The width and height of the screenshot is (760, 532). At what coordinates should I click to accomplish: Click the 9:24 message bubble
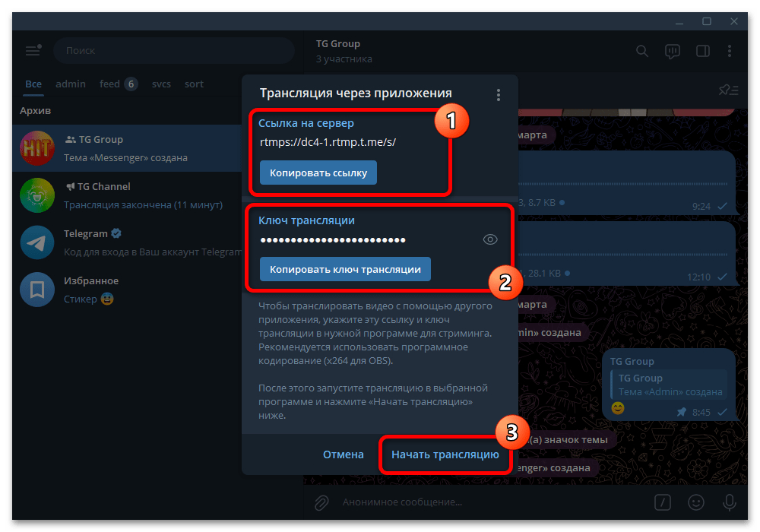coord(626,182)
